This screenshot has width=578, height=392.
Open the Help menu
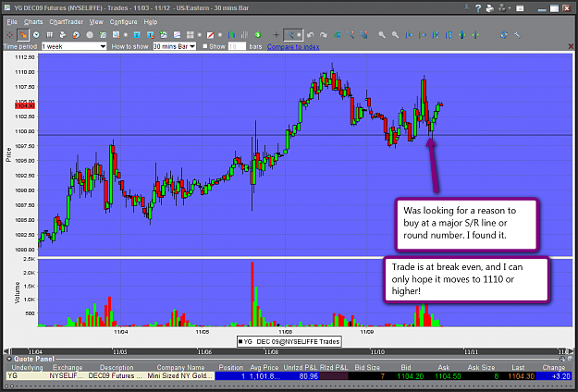151,22
